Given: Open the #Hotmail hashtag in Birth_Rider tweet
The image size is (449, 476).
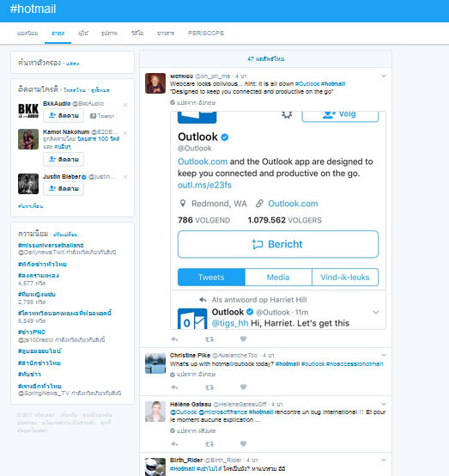Looking at the screenshot, I should [x=182, y=468].
